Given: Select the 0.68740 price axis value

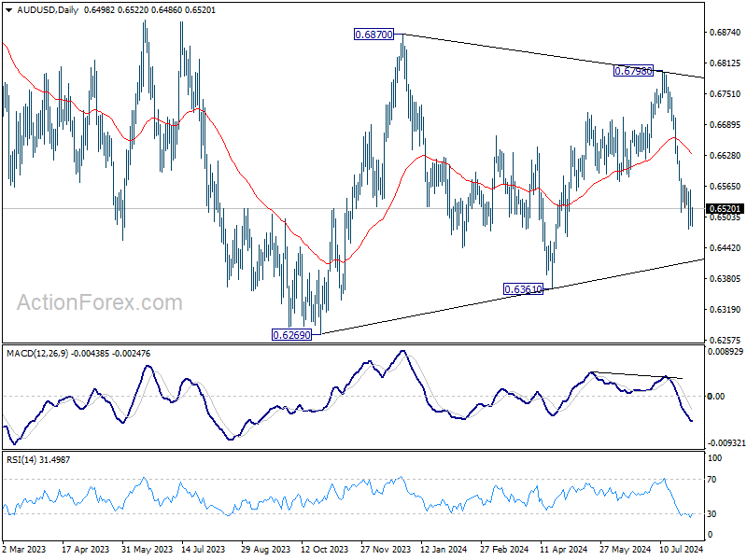Looking at the screenshot, I should [726, 33].
